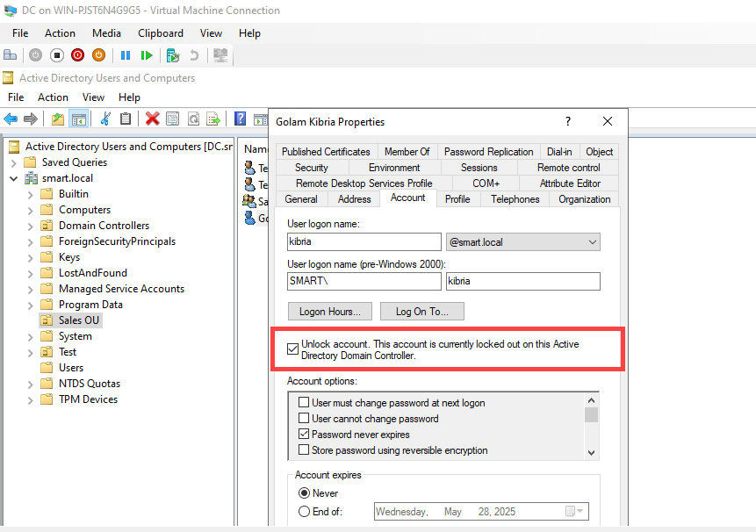The width and height of the screenshot is (756, 532).
Task: Click the Account options scrollbar down arrow
Action: [x=592, y=452]
